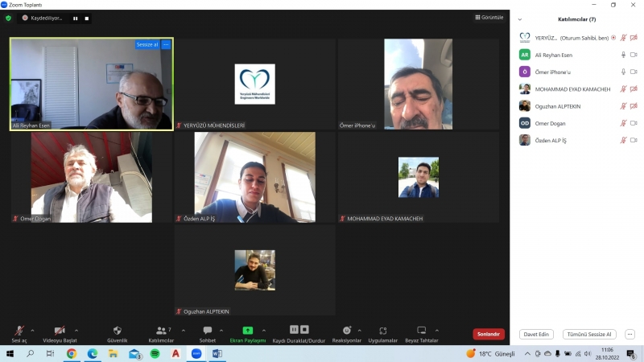
Task: Expand arrow next to Ekran Paylaşımı
Action: (x=264, y=331)
